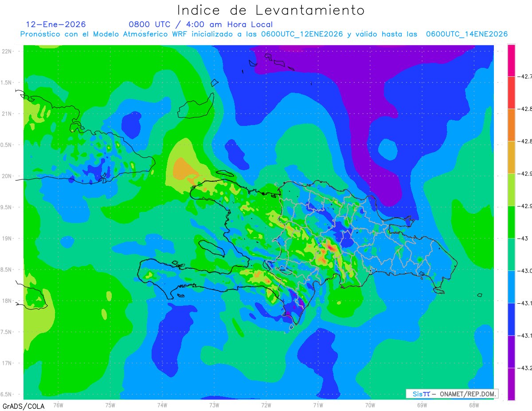Pick the red swatch in the colorbar
This screenshot has width=532, height=411.
pyautogui.click(x=511, y=92)
